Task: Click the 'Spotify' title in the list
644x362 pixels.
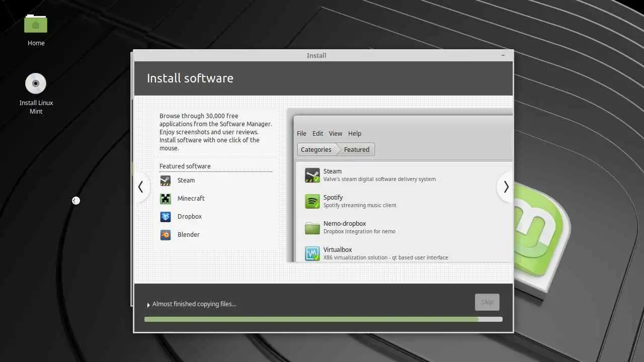Action: click(x=333, y=198)
